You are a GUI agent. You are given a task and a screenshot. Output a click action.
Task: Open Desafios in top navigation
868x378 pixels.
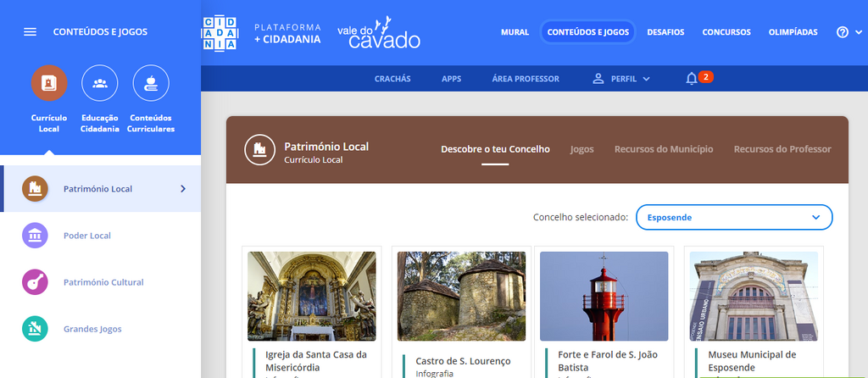coord(665,32)
